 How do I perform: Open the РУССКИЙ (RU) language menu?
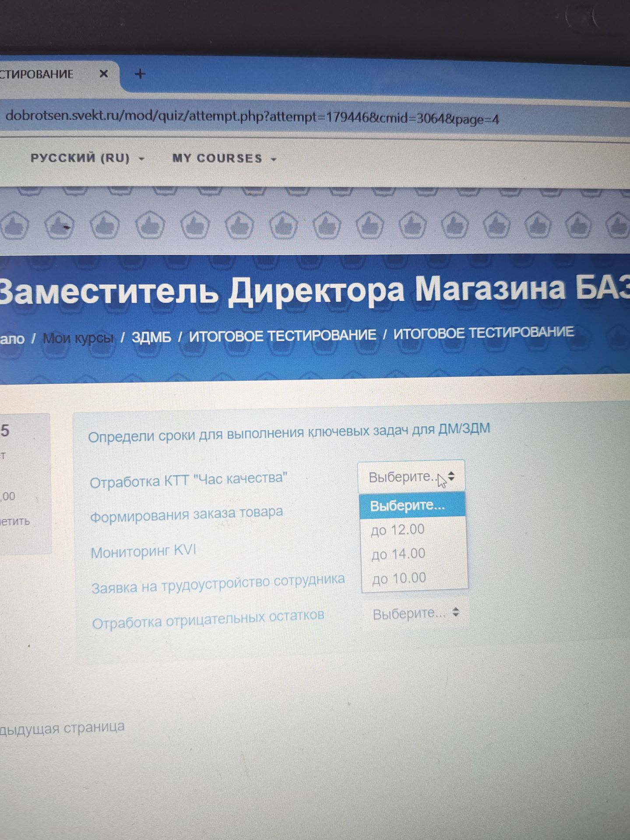click(x=88, y=158)
